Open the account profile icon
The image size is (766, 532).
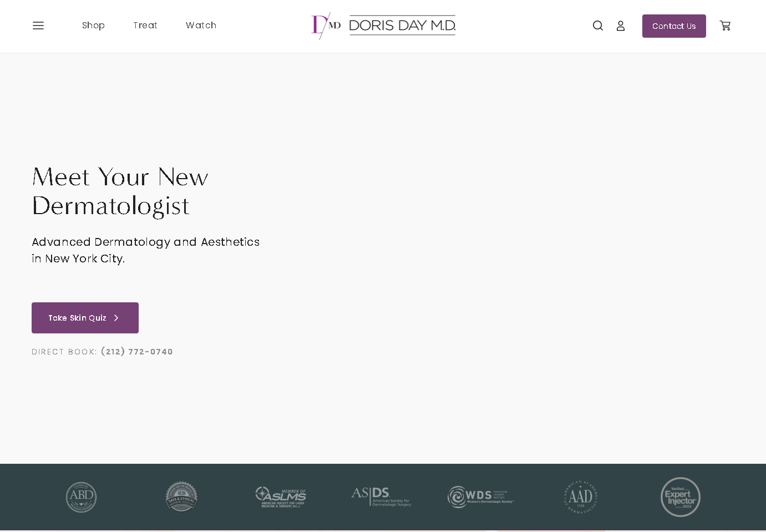(x=621, y=26)
